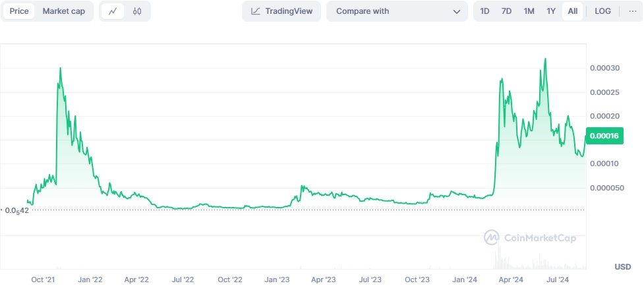Expand the Compare with dropdown
The image size is (644, 296).
(x=397, y=11)
